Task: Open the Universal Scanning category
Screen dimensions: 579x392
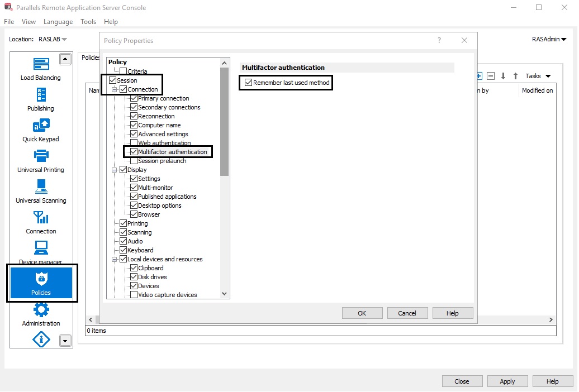Action: [x=41, y=192]
